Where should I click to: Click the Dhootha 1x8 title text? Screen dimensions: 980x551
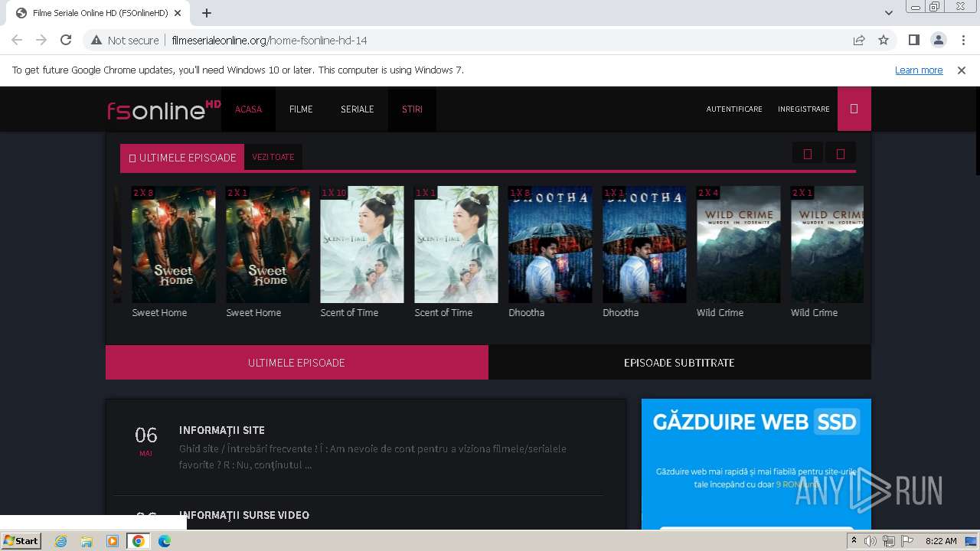click(x=527, y=312)
